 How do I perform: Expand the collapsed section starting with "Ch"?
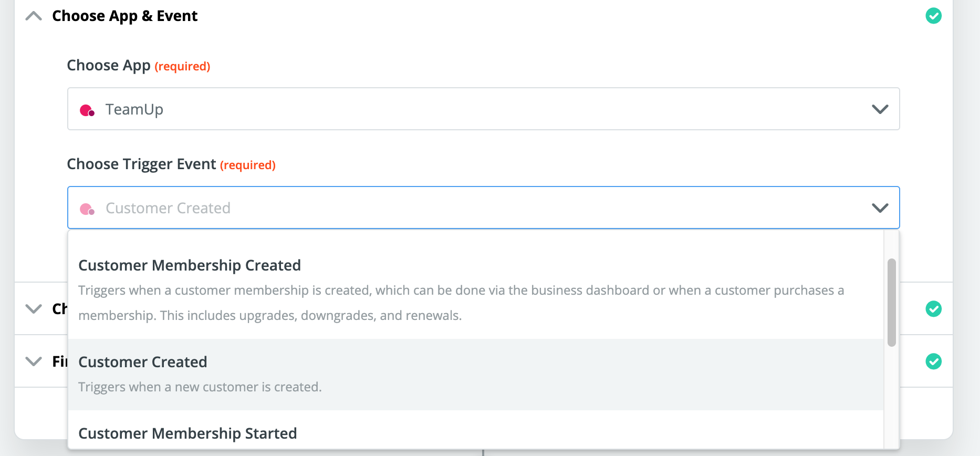pos(34,309)
